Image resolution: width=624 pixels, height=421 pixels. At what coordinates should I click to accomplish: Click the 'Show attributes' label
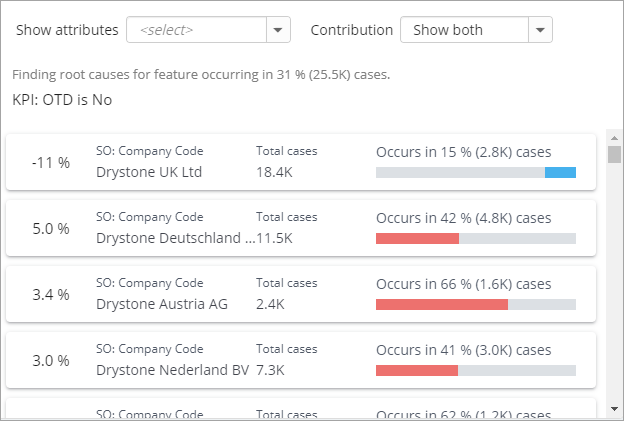pyautogui.click(x=67, y=30)
